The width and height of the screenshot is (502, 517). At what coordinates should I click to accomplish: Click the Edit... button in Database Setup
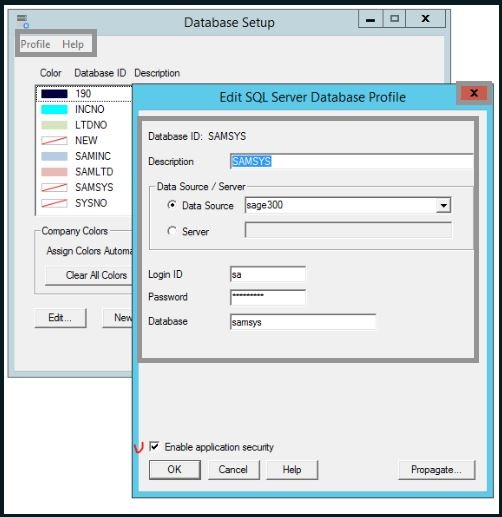click(60, 318)
